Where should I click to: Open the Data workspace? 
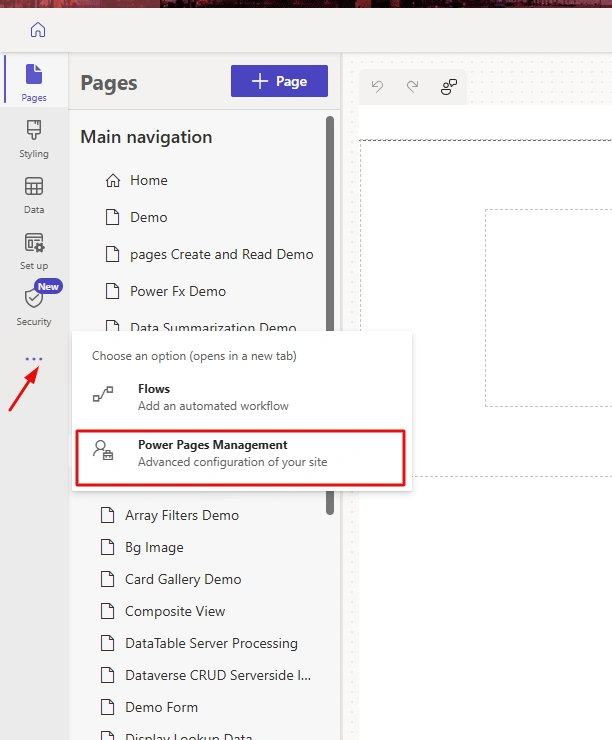tap(34, 195)
